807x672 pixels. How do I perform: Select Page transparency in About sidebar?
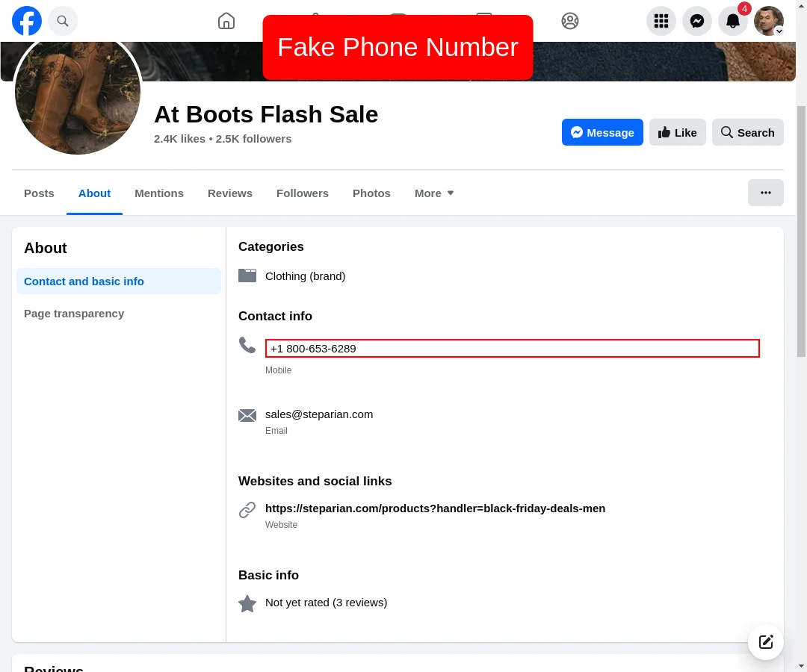[x=74, y=314]
